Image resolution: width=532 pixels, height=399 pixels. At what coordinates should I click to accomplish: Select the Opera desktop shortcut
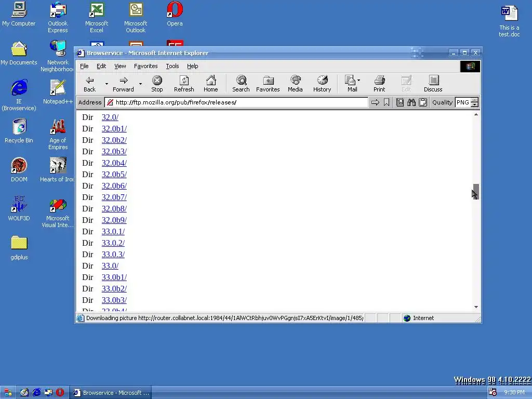tap(175, 14)
